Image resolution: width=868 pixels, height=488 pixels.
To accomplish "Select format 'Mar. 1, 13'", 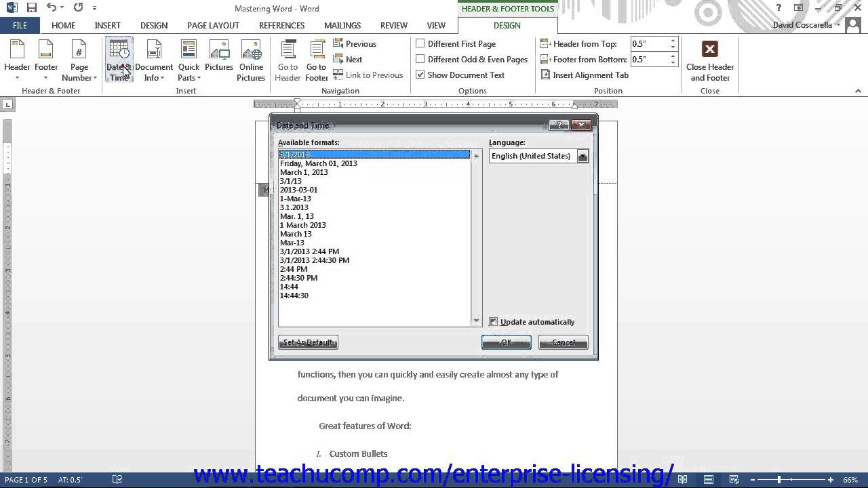I will (x=297, y=216).
